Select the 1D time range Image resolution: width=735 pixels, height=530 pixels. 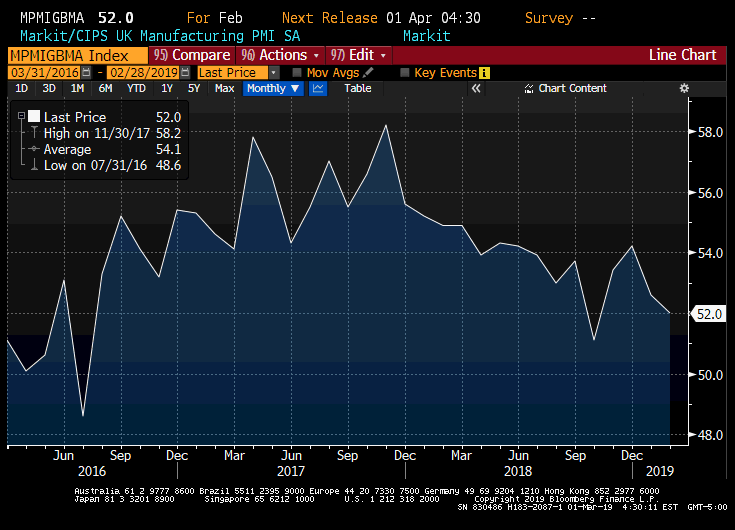pos(22,88)
